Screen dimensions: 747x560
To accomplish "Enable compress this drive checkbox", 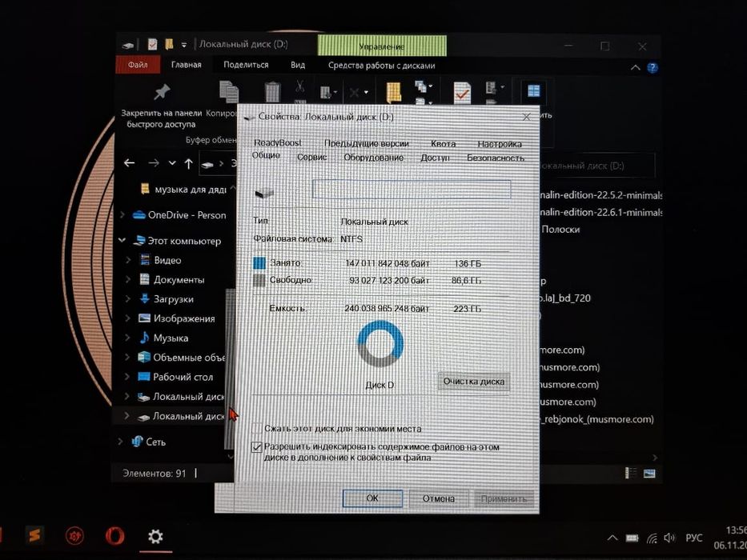I will [257, 428].
